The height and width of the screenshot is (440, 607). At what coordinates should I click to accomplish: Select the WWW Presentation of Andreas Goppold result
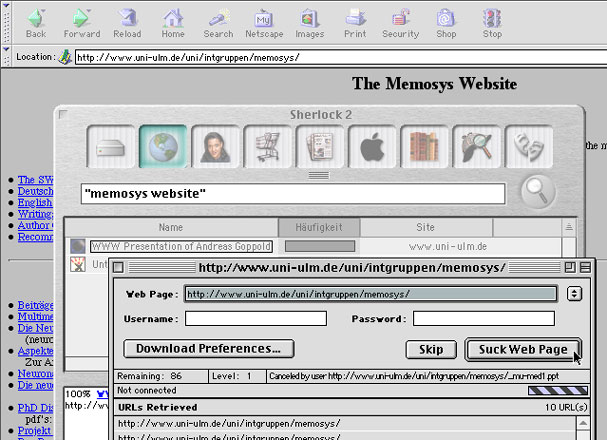point(178,246)
